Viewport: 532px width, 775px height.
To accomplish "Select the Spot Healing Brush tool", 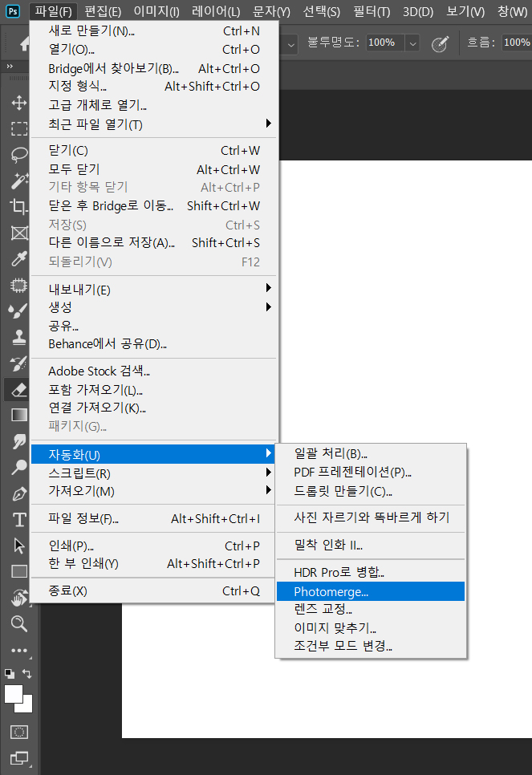I will [18, 285].
